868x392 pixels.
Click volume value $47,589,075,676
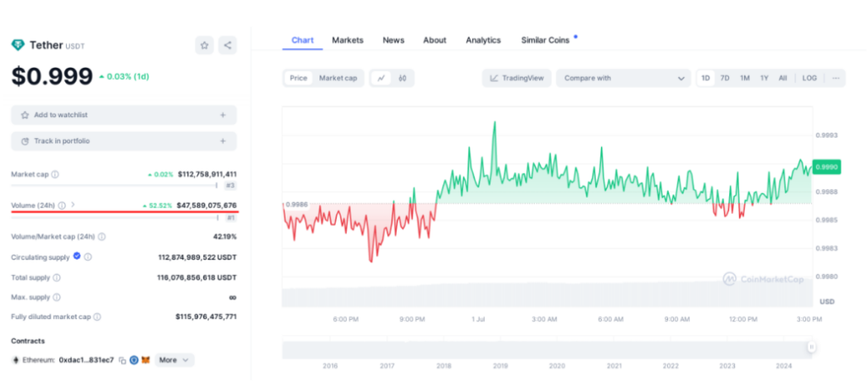click(x=207, y=205)
